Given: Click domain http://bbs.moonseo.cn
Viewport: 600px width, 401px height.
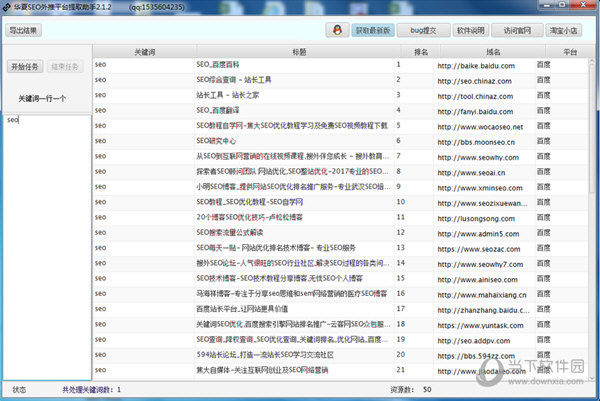Looking at the screenshot, I should pos(476,142).
